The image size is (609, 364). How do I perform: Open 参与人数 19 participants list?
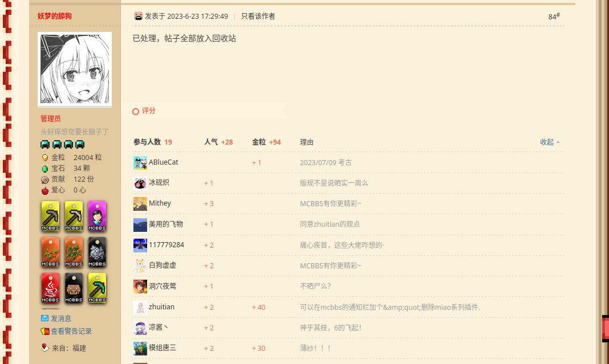tap(153, 142)
